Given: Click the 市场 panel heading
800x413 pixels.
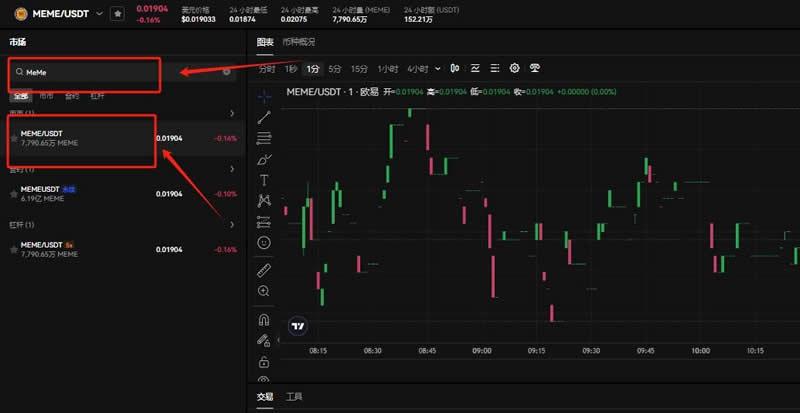Looking at the screenshot, I should pyautogui.click(x=17, y=42).
